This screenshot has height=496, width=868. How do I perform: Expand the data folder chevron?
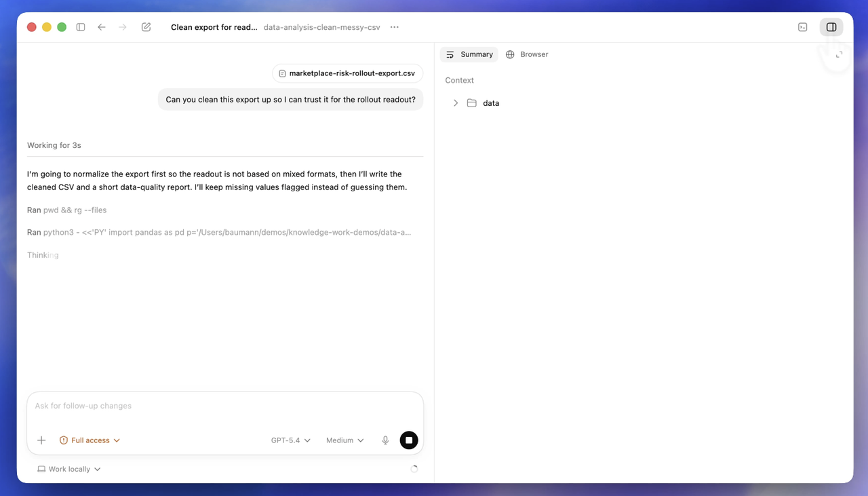point(456,103)
